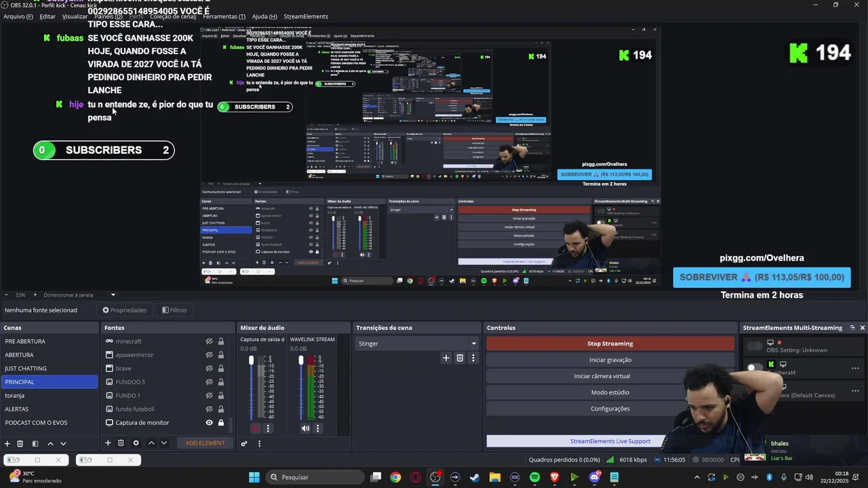Viewport: 868px width, 488px height.
Task: Open the Ajuda menu
Action: pos(264,16)
